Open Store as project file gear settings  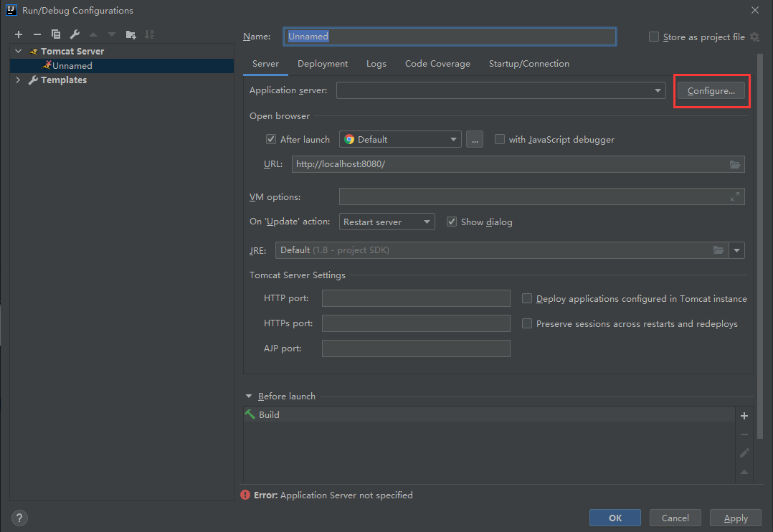pyautogui.click(x=755, y=37)
